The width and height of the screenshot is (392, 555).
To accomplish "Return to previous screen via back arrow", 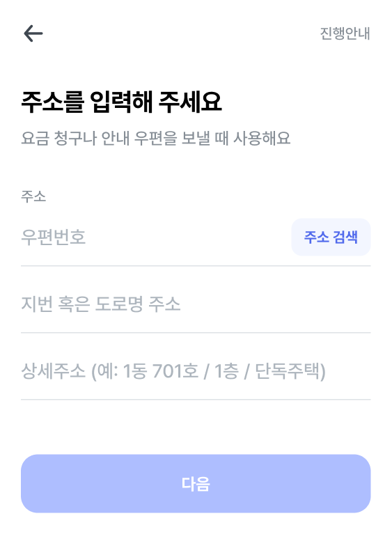I will point(33,33).
